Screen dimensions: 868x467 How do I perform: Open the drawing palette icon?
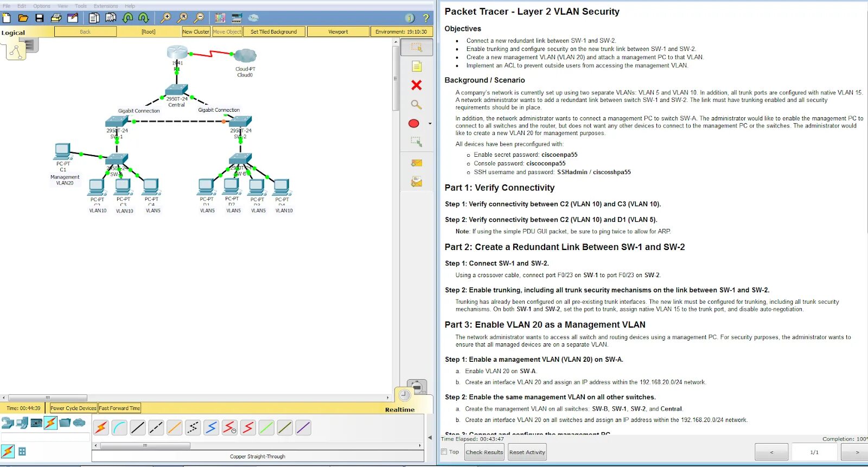[220, 18]
